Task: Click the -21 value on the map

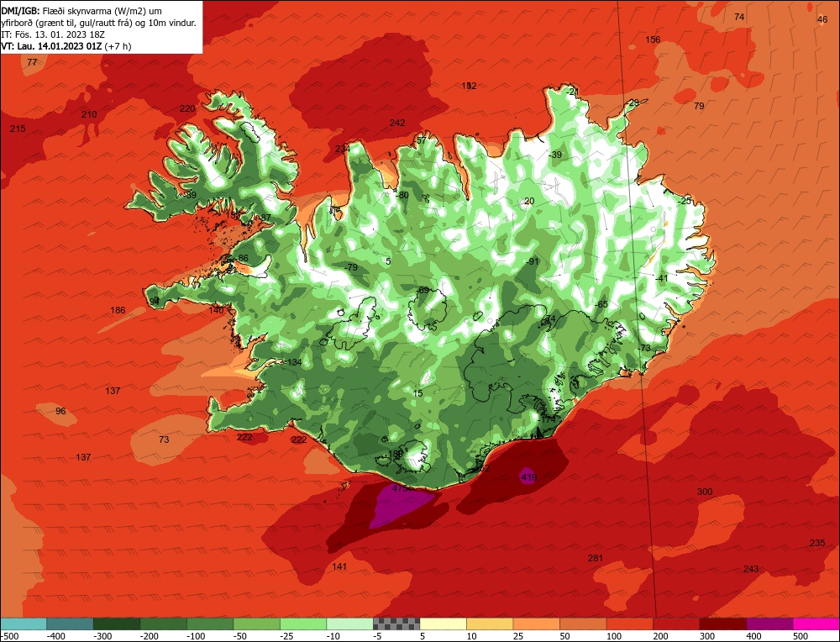Action: pyautogui.click(x=573, y=92)
